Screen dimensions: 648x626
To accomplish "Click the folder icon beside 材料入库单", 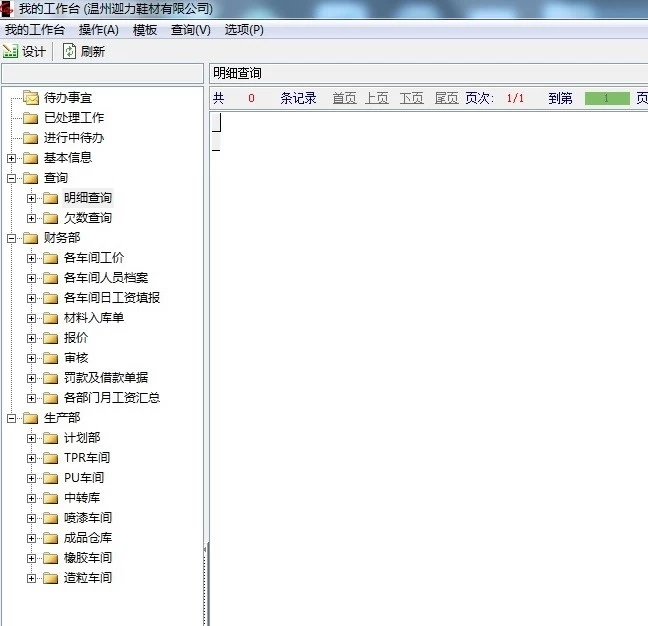I will click(50, 318).
